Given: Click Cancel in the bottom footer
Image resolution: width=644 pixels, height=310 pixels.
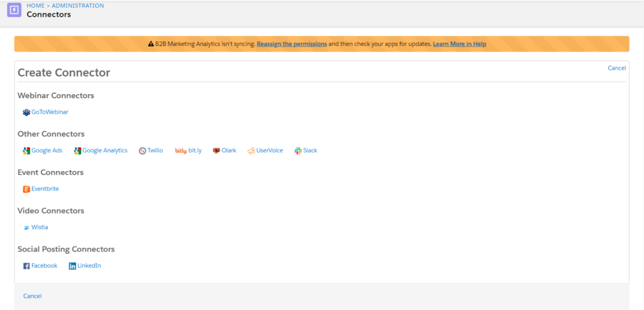Looking at the screenshot, I should point(33,296).
